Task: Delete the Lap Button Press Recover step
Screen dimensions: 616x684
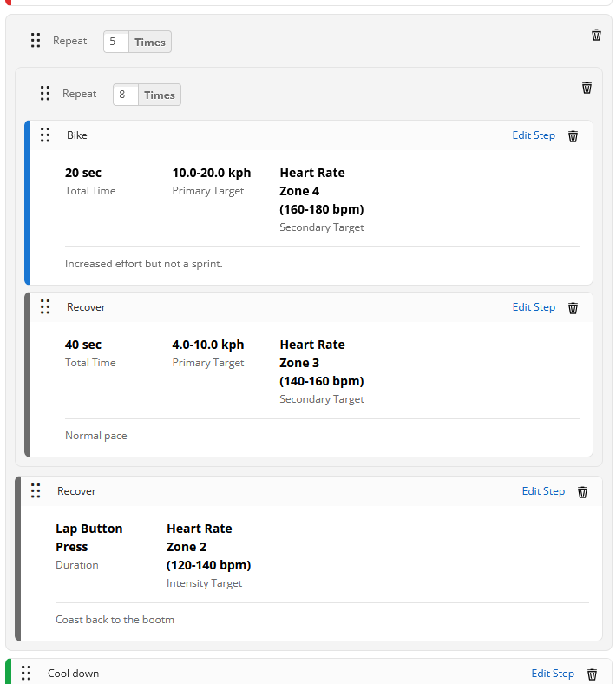Action: coord(582,492)
